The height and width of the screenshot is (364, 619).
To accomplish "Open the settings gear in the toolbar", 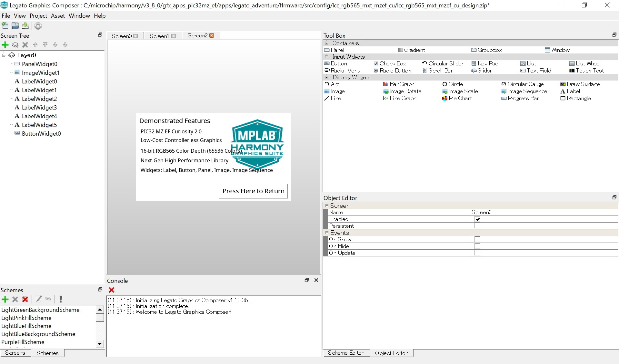I will point(38,26).
